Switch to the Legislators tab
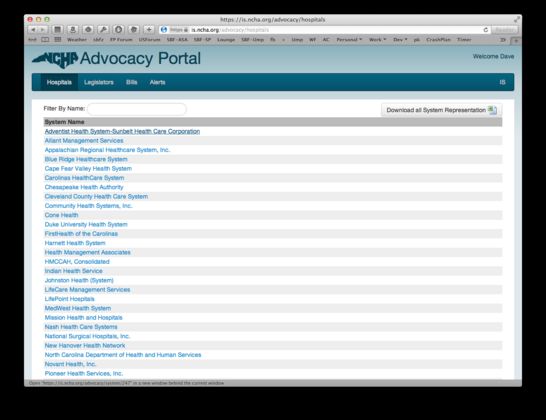Viewport: 546px width, 420px height. click(99, 82)
